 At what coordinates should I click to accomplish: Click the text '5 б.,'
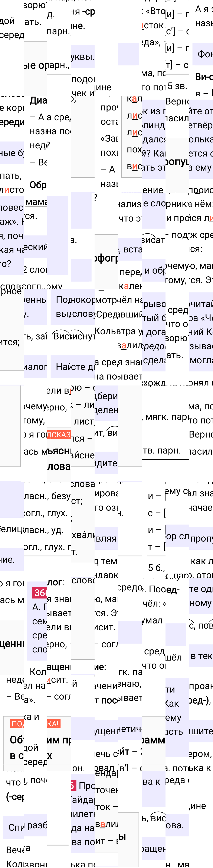pyautogui.click(x=157, y=568)
